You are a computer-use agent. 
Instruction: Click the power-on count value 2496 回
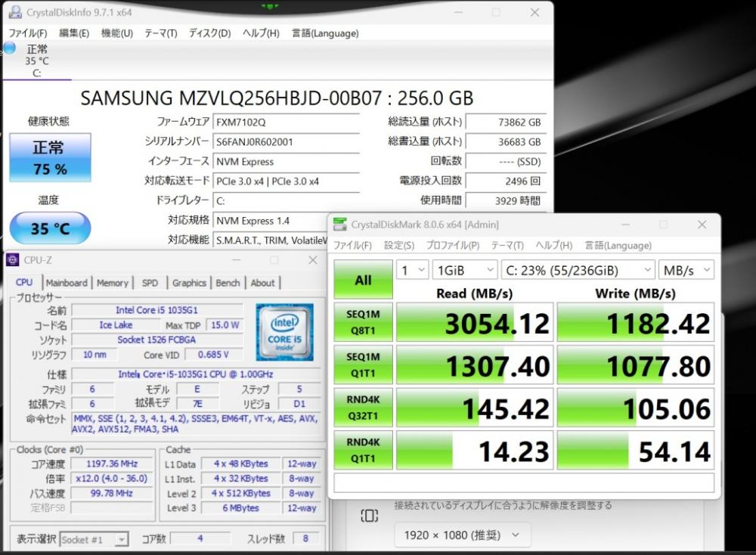[506, 181]
